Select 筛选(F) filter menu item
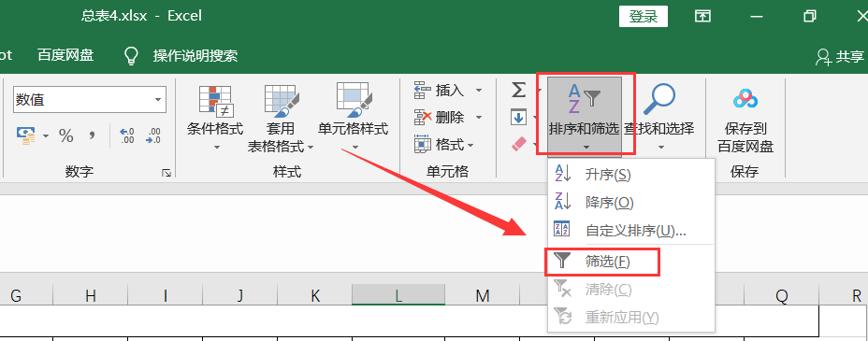 pos(631,262)
